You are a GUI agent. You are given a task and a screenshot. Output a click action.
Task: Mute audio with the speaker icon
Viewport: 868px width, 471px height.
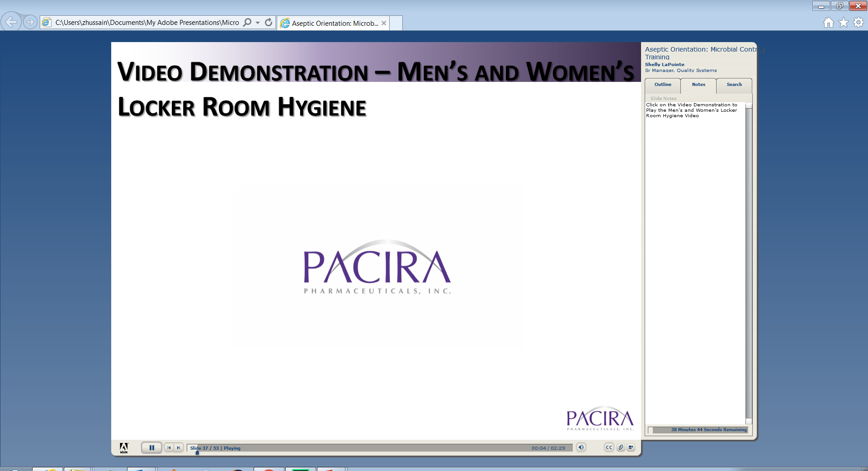pyautogui.click(x=581, y=447)
